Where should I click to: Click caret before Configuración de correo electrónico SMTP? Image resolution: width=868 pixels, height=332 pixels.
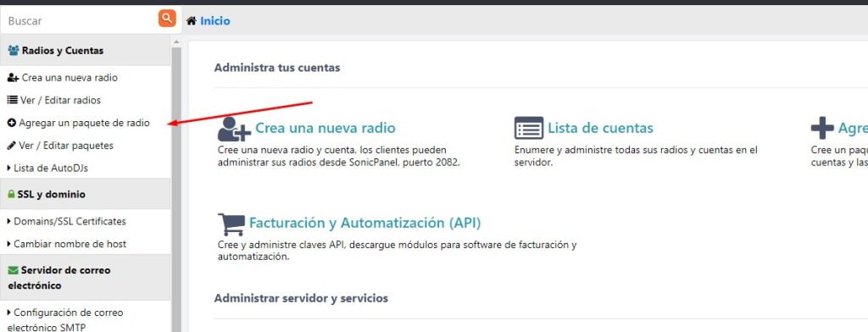click(8, 312)
